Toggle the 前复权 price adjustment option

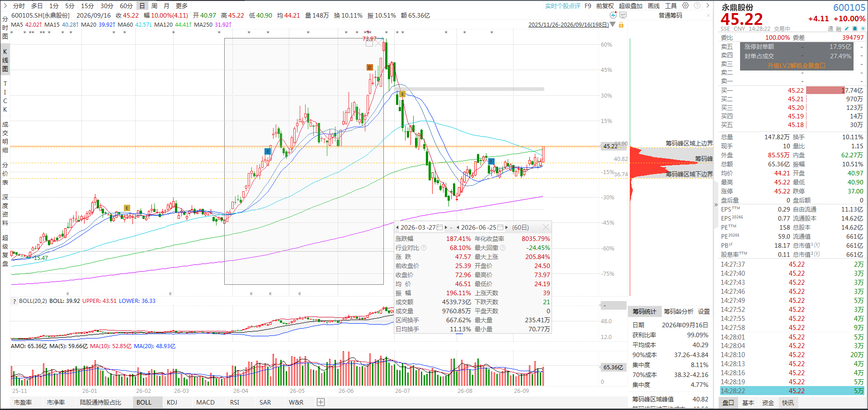click(605, 6)
